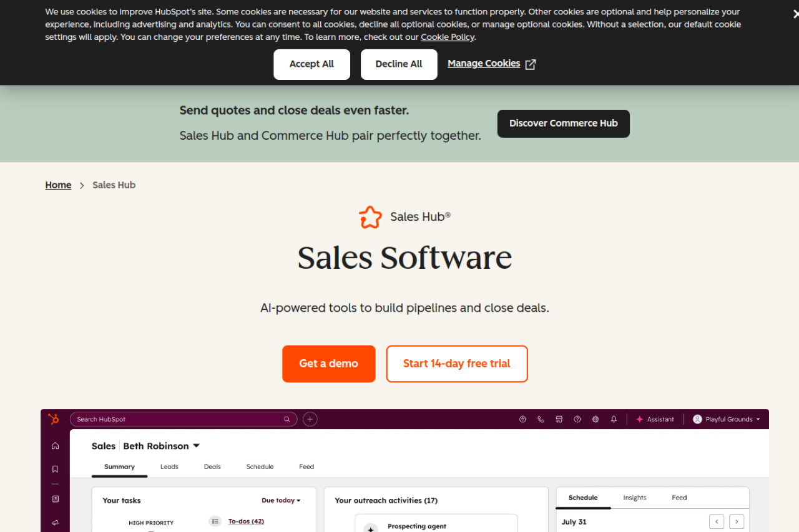The height and width of the screenshot is (532, 799).
Task: Click Your outreach activities (17) heading
Action: (386, 500)
